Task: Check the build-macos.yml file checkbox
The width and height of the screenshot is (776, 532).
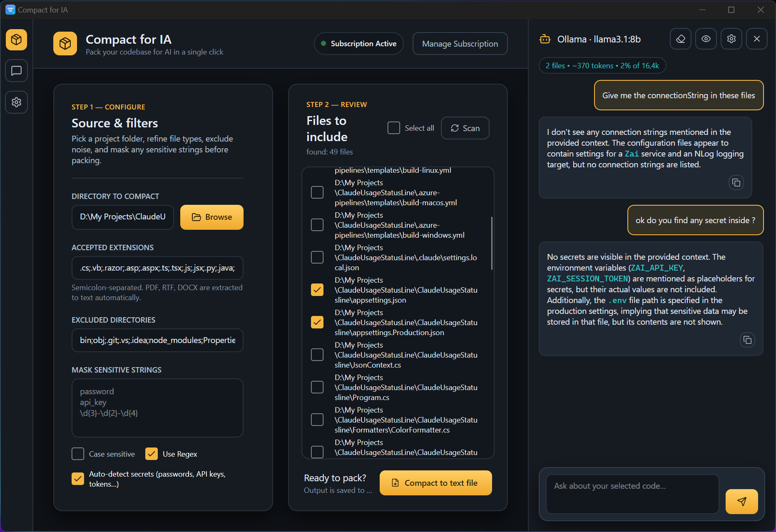Action: (317, 192)
